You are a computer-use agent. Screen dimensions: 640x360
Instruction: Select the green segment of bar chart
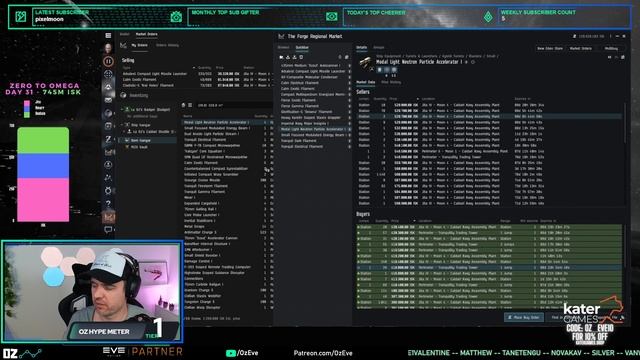tap(43, 141)
